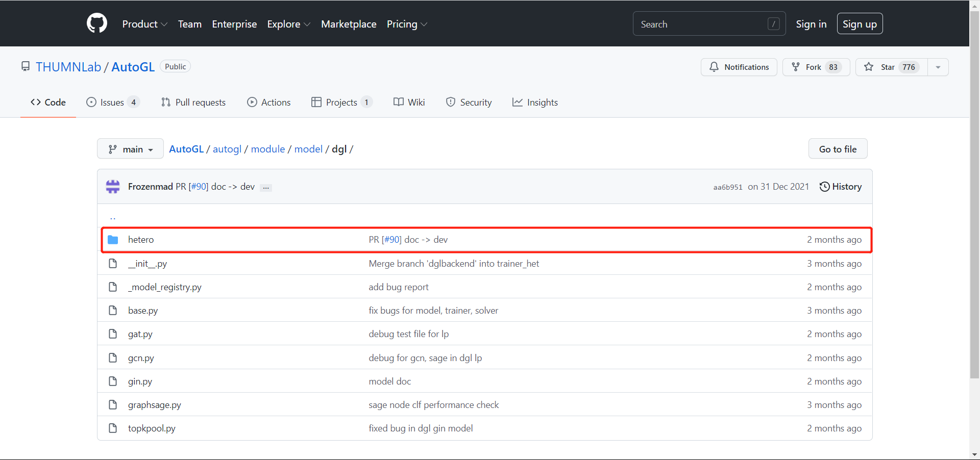Click the repository icon beside THUMNLab
The width and height of the screenshot is (980, 460).
pos(26,67)
